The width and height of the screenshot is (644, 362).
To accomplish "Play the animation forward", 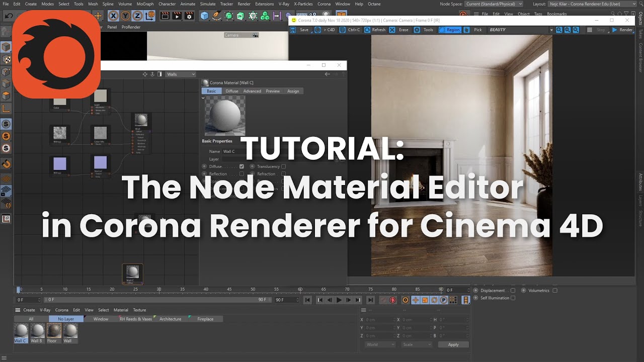I will [339, 300].
